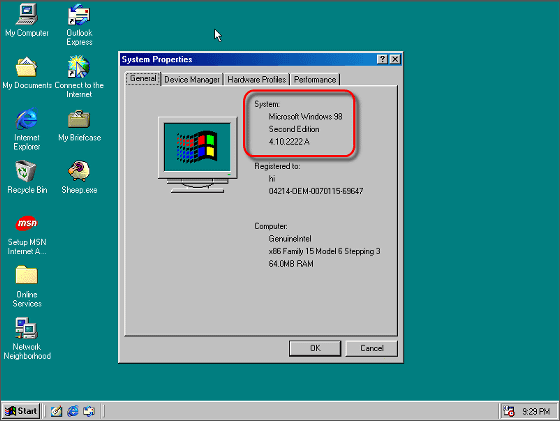Click the Task Scheduler tray icon
Image resolution: width=560 pixels, height=421 pixels.
click(x=509, y=411)
